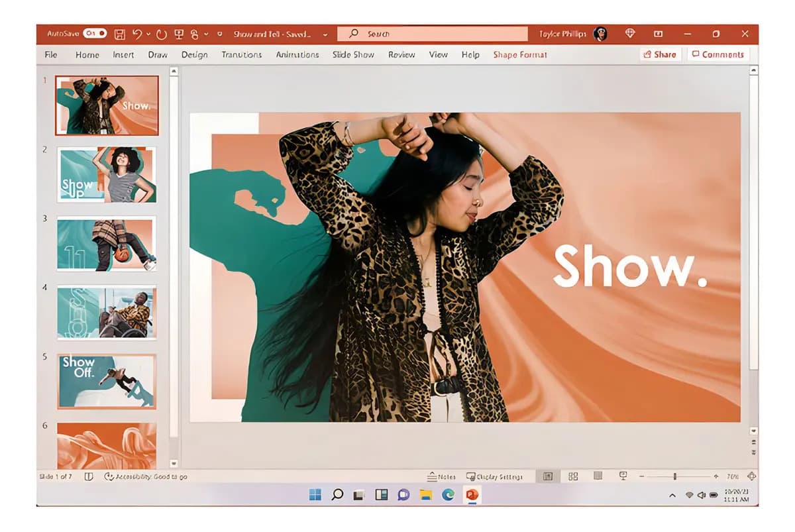Select the Animations tab
795x532 pixels.
[x=297, y=55]
